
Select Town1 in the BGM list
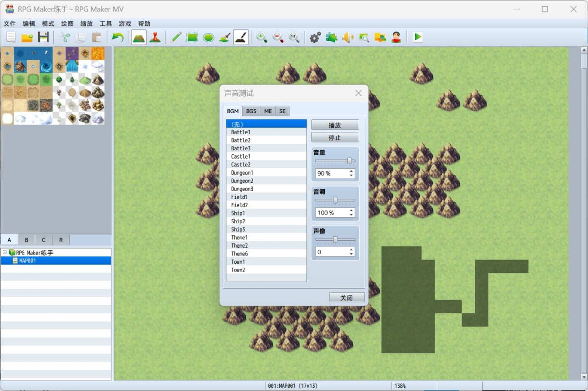coord(266,262)
